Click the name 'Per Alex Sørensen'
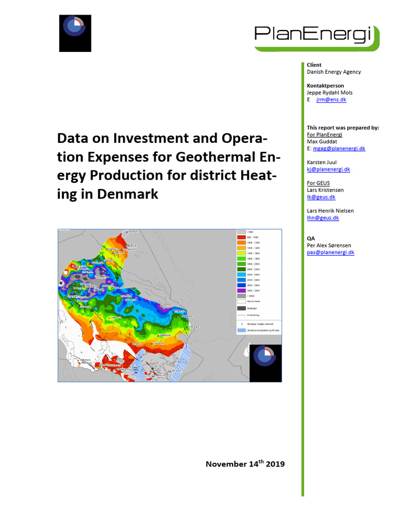This screenshot has height=532, width=399. pyautogui.click(x=329, y=245)
